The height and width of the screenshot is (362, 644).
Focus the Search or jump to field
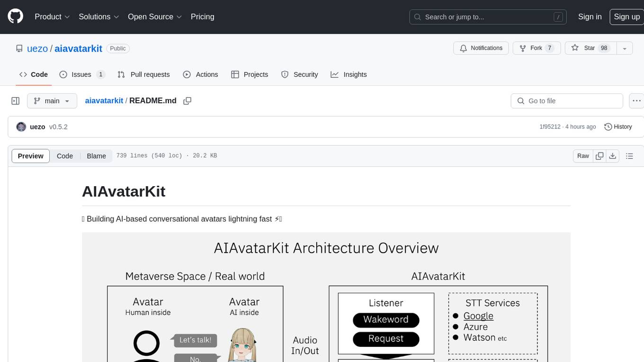[488, 17]
